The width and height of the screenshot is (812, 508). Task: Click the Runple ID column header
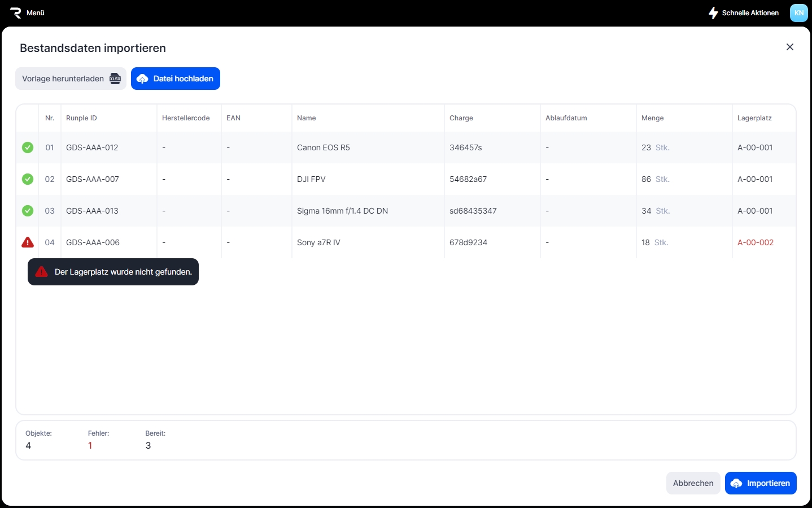point(81,118)
